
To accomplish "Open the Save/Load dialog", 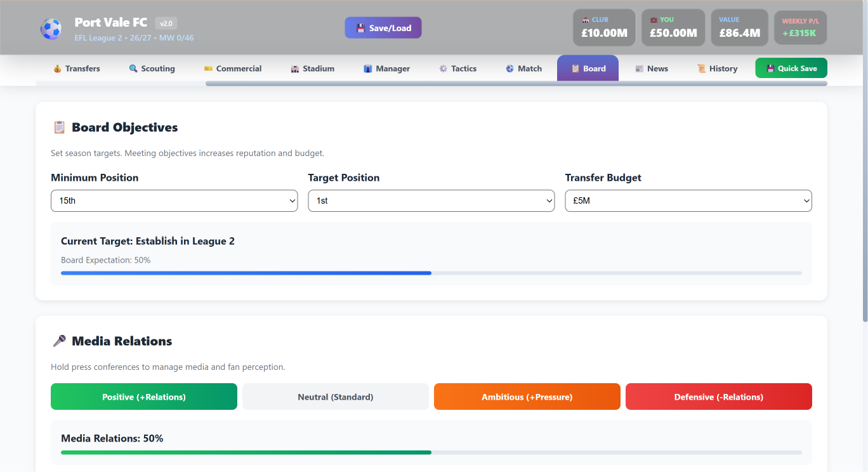I will [x=383, y=28].
